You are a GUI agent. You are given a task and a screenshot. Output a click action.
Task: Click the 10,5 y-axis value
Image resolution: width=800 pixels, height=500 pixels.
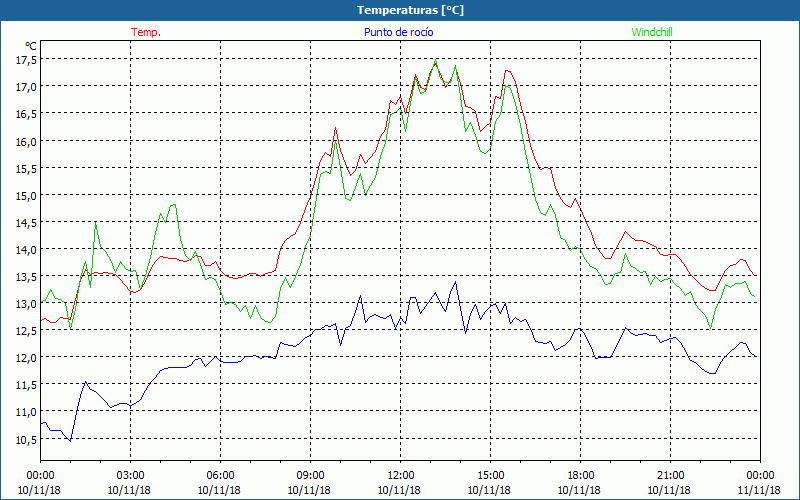tap(26, 440)
